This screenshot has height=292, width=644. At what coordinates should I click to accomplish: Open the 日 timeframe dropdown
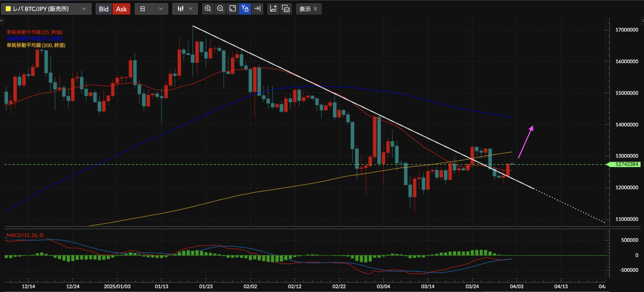pos(151,9)
